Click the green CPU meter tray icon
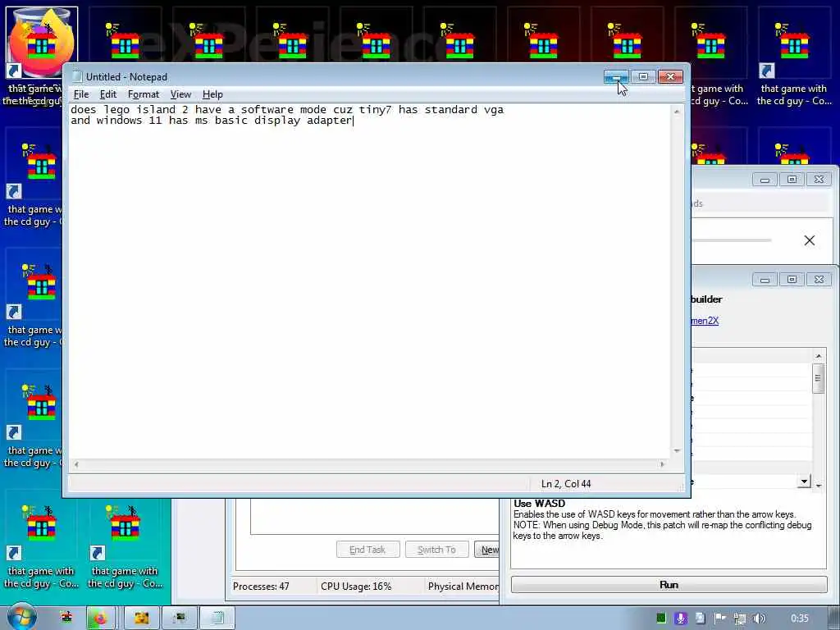 coord(661,619)
